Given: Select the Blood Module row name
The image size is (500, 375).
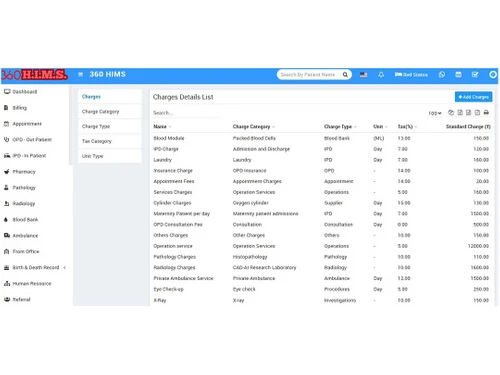Looking at the screenshot, I should (x=169, y=138).
